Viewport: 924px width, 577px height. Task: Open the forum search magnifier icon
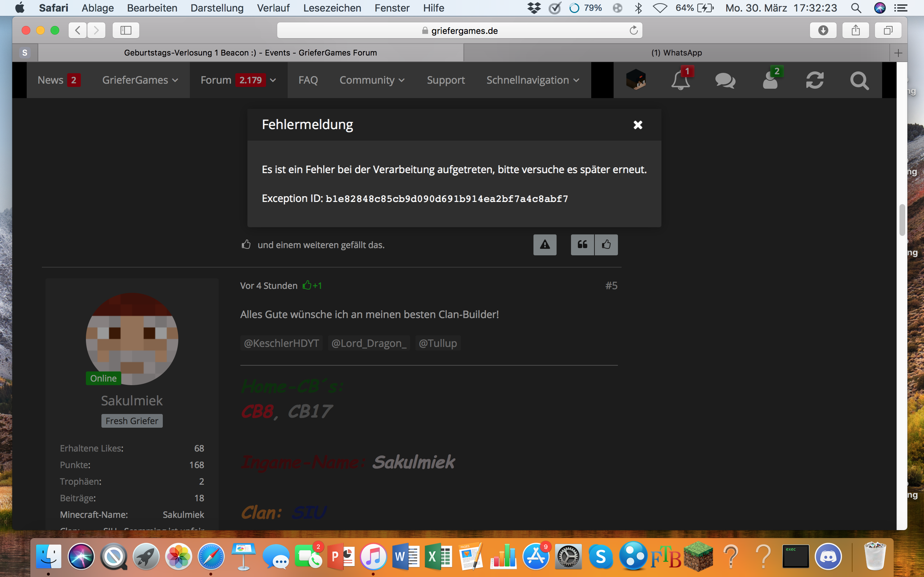(859, 80)
